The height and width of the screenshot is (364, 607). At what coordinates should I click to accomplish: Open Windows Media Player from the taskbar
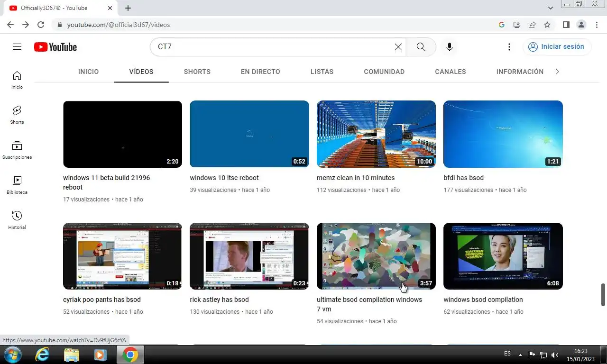tap(100, 355)
